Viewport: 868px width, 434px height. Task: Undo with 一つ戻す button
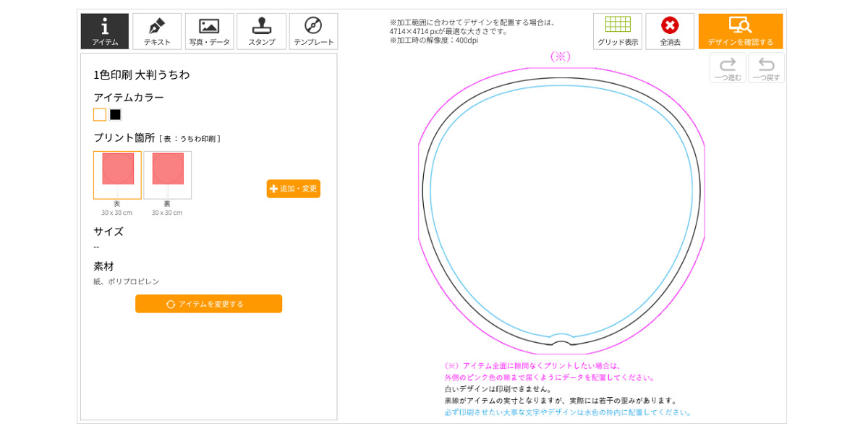[x=766, y=68]
